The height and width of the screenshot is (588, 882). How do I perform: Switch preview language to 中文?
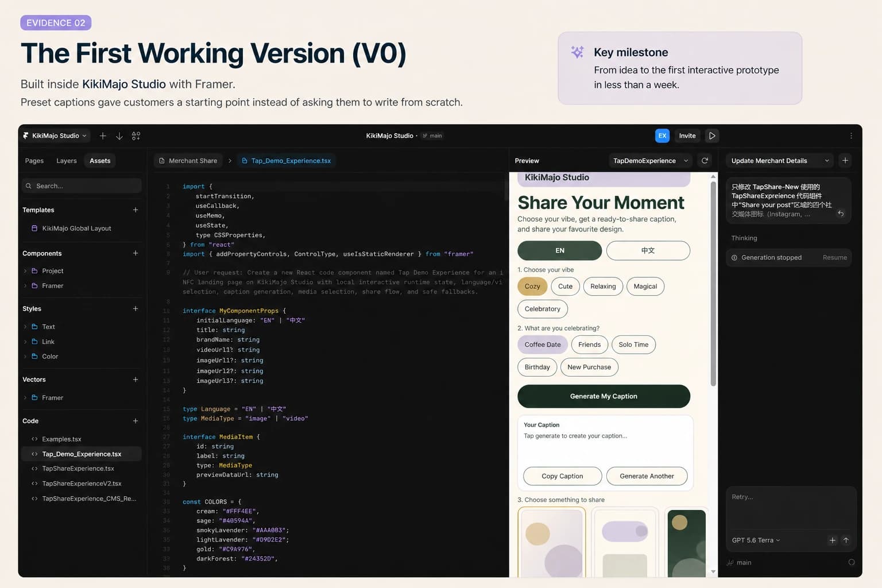[x=648, y=250]
